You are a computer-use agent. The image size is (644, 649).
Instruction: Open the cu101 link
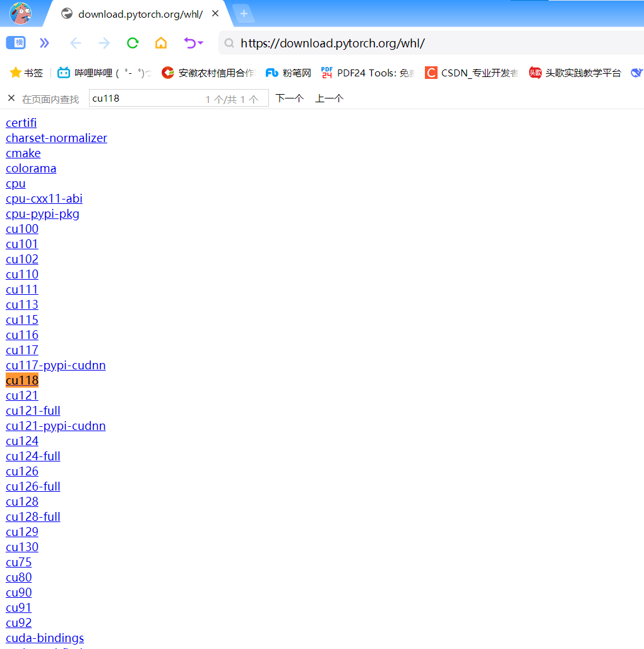coord(22,244)
